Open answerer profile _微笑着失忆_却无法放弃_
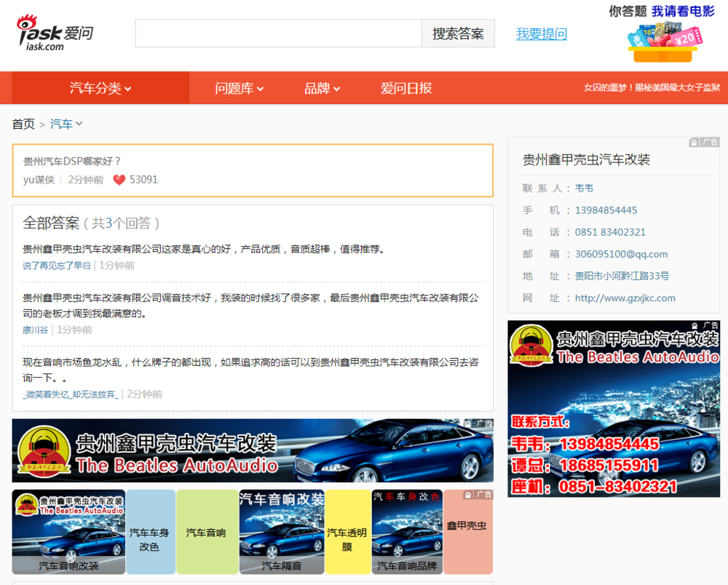This screenshot has width=728, height=585. tap(71, 394)
